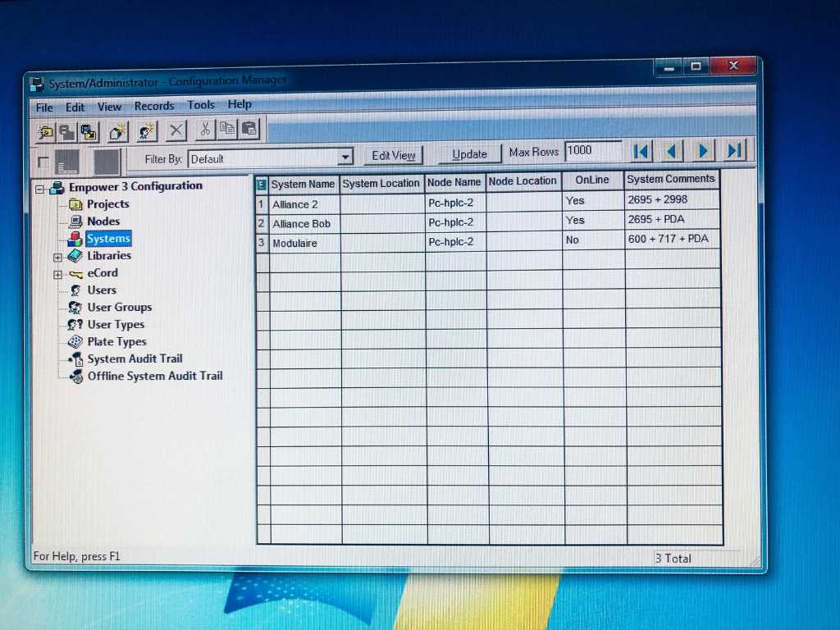This screenshot has height=630, width=840.
Task: Expand the eCord tree node
Action: 58,275
